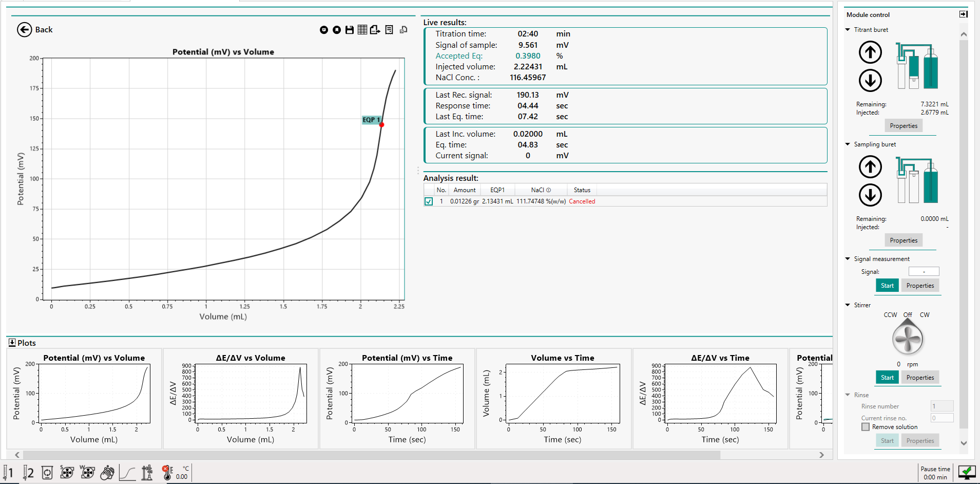
Task: Click the thermometer temperature icon
Action: (167, 473)
